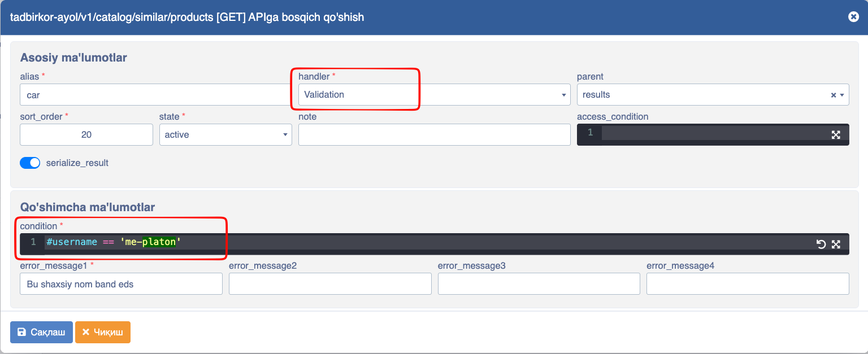Screen dimensions: 868x354
Task: Click the error_message2 input field
Action: pyautogui.click(x=330, y=284)
